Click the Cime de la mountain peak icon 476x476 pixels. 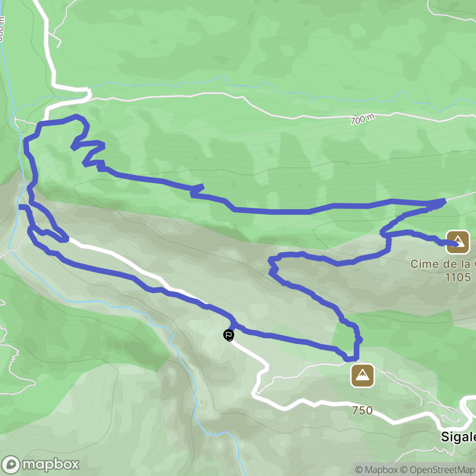tap(457, 242)
